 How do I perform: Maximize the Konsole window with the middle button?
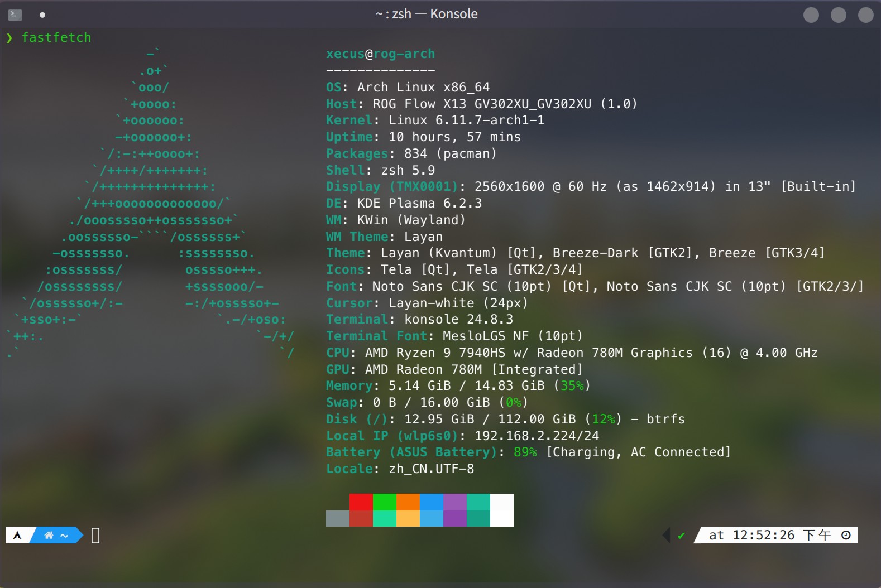838,15
